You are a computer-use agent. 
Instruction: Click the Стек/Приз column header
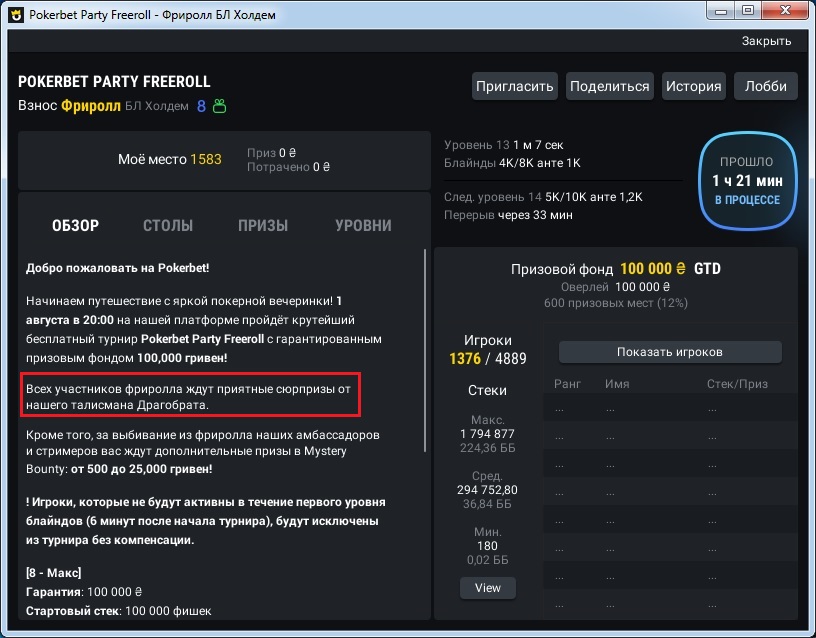click(737, 384)
